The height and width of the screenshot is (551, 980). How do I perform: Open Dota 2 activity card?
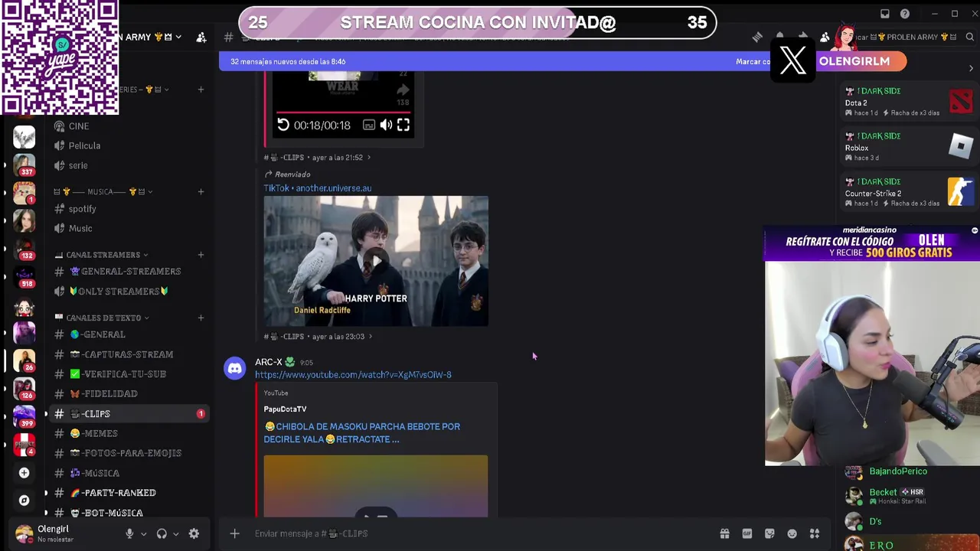coord(908,102)
